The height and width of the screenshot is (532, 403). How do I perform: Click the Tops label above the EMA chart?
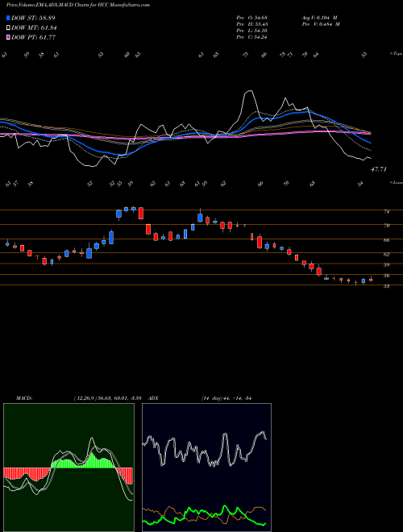[x=396, y=54]
